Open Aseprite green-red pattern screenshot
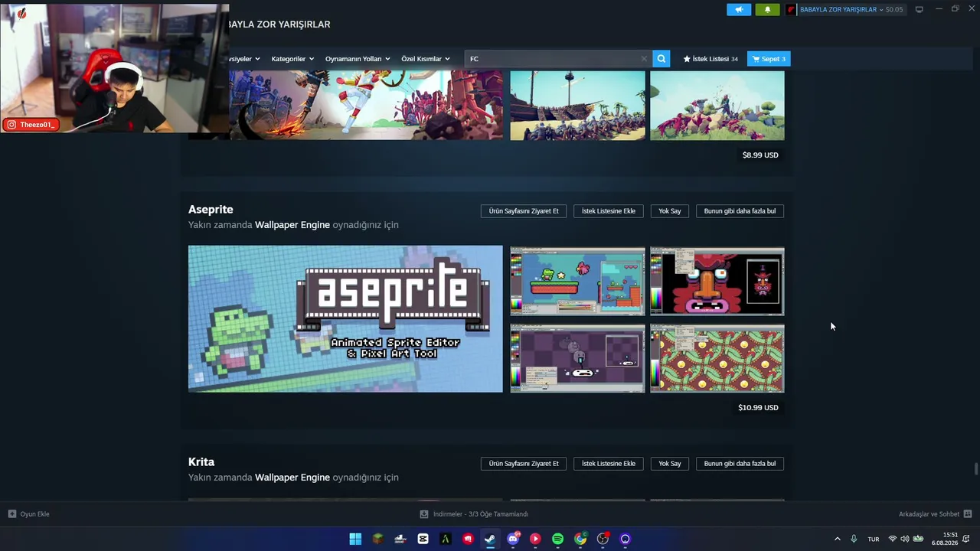The height and width of the screenshot is (551, 980). click(717, 358)
